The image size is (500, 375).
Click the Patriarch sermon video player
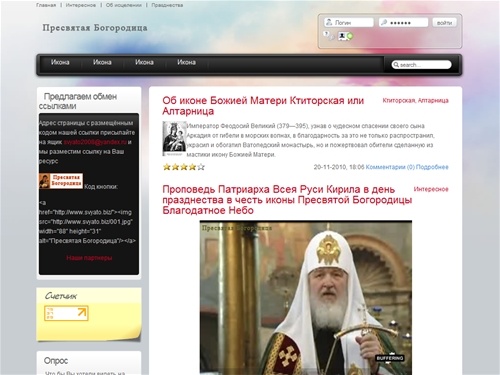coord(306,297)
